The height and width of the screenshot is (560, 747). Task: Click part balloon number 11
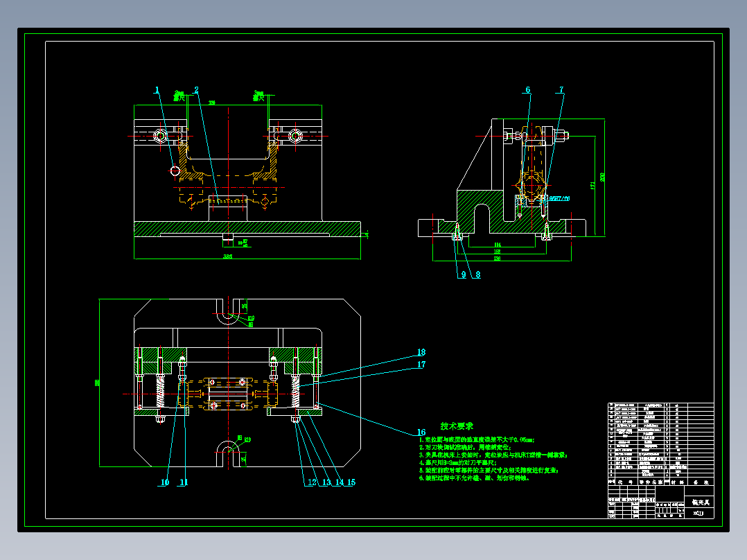coord(184,482)
